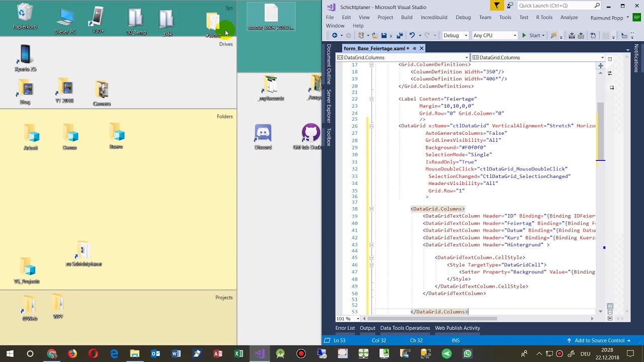Screen dimensions: 644x362
Task: Click the editor vertical scrollbar thumb
Action: (600, 131)
